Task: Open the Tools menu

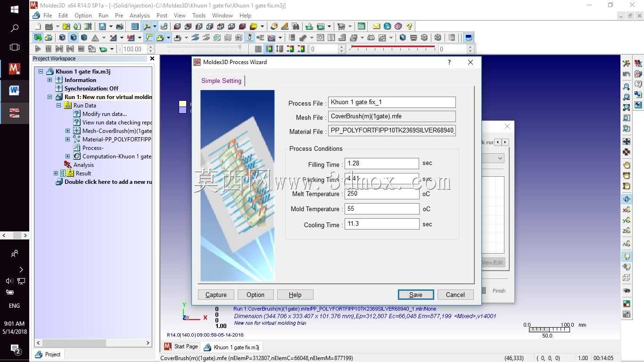Action: tap(199, 16)
